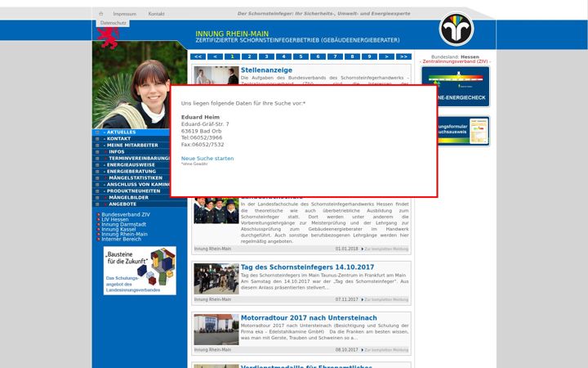The height and width of the screenshot is (368, 588).
Task: Expand the square icon beside ANGEBOTE
Action: [x=97, y=204]
